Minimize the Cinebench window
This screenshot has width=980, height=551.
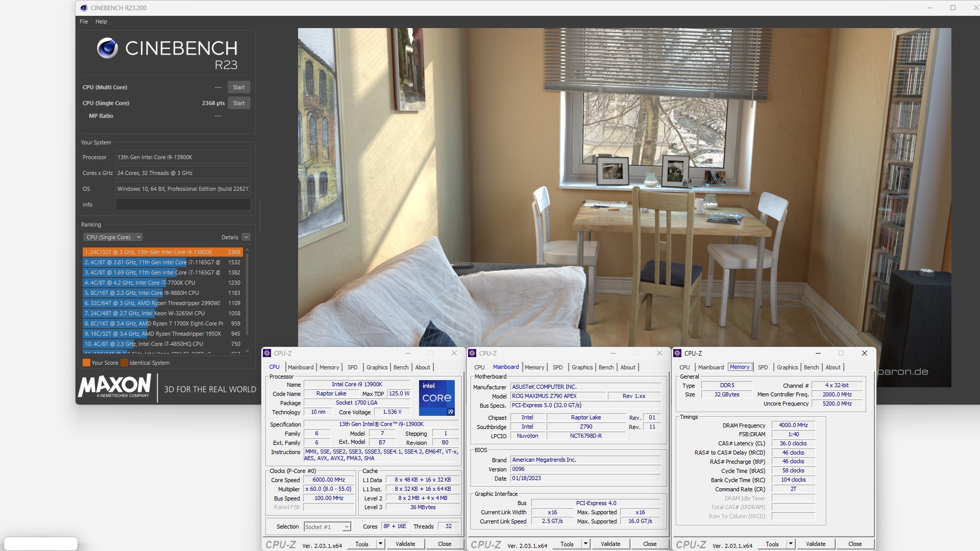930,8
